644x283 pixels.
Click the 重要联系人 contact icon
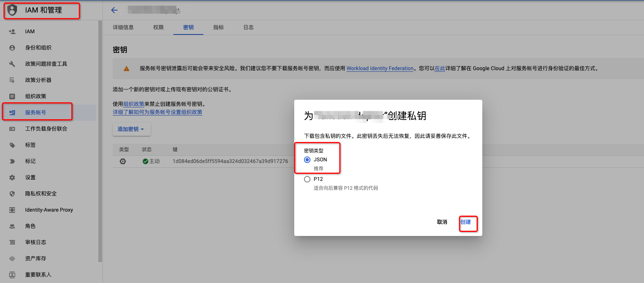click(x=12, y=274)
